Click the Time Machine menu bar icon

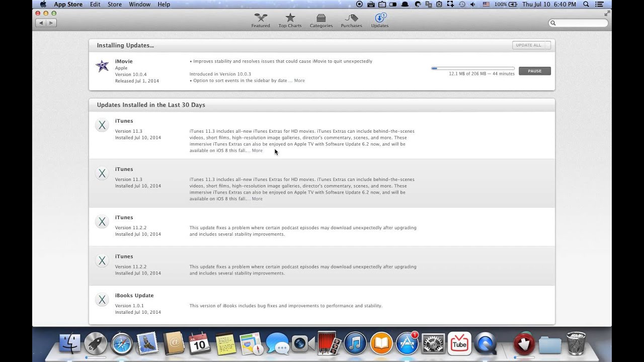click(462, 4)
